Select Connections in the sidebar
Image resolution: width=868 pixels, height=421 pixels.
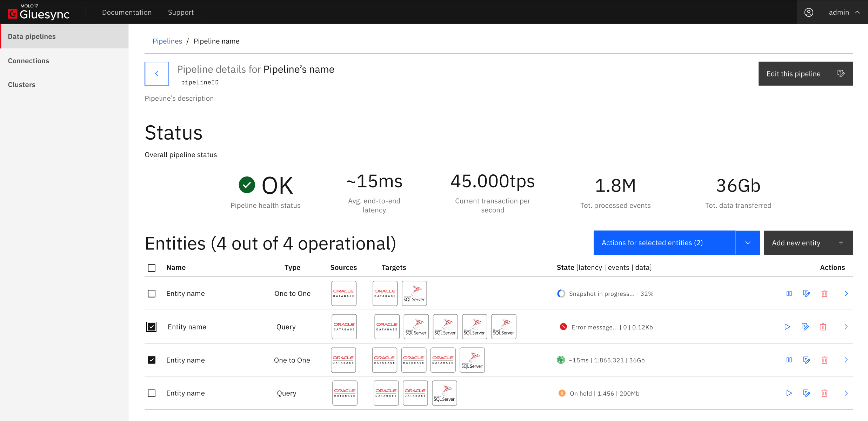pyautogui.click(x=64, y=61)
